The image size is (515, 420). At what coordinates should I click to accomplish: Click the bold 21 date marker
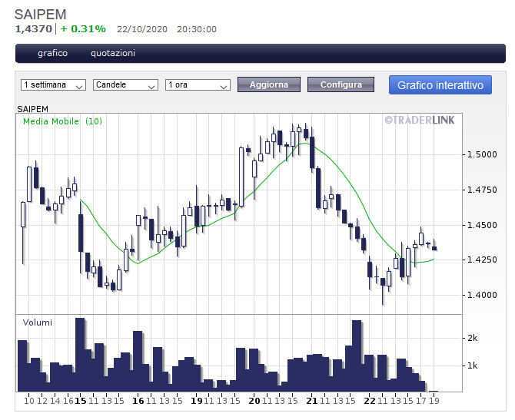(x=312, y=401)
